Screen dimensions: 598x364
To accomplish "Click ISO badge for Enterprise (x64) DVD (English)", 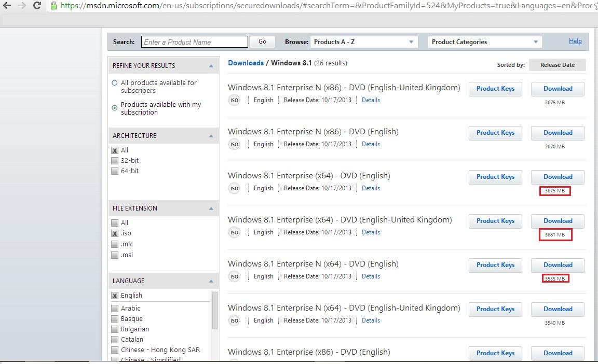I will pyautogui.click(x=234, y=188).
